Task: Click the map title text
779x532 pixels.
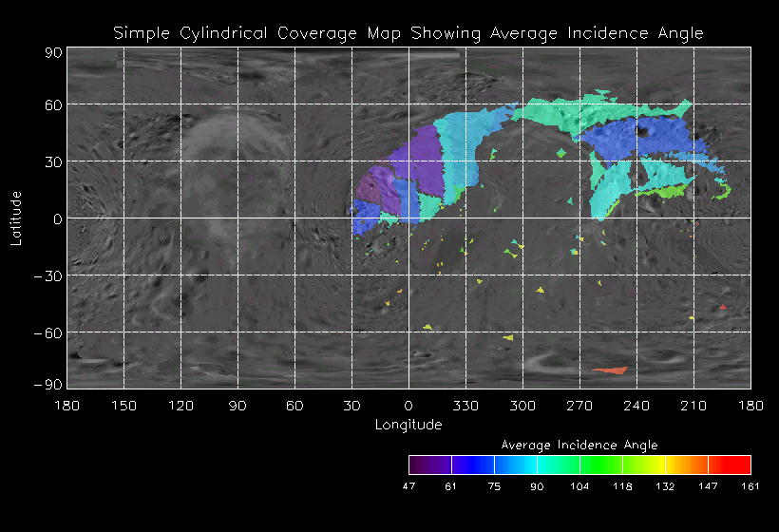Action: [x=408, y=33]
